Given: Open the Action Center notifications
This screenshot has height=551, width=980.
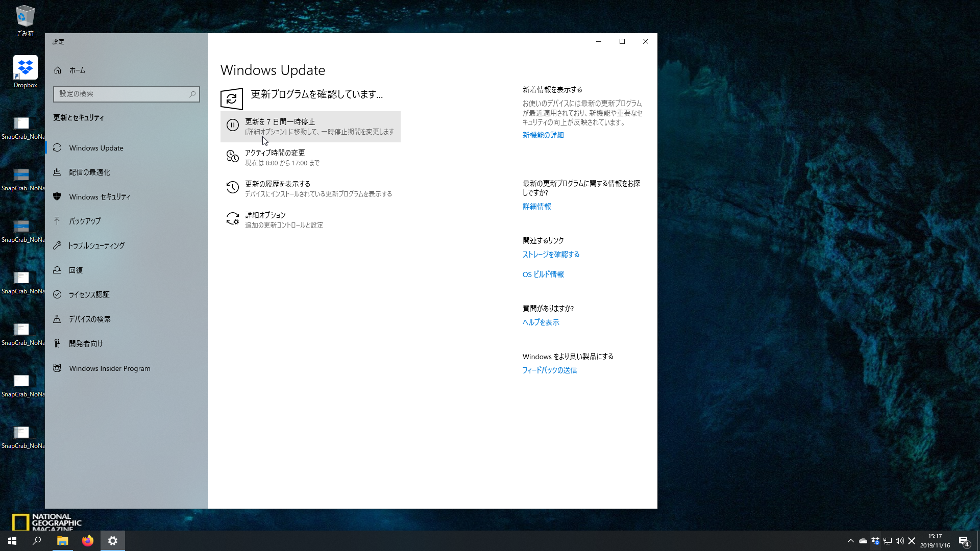Looking at the screenshot, I should click(964, 541).
